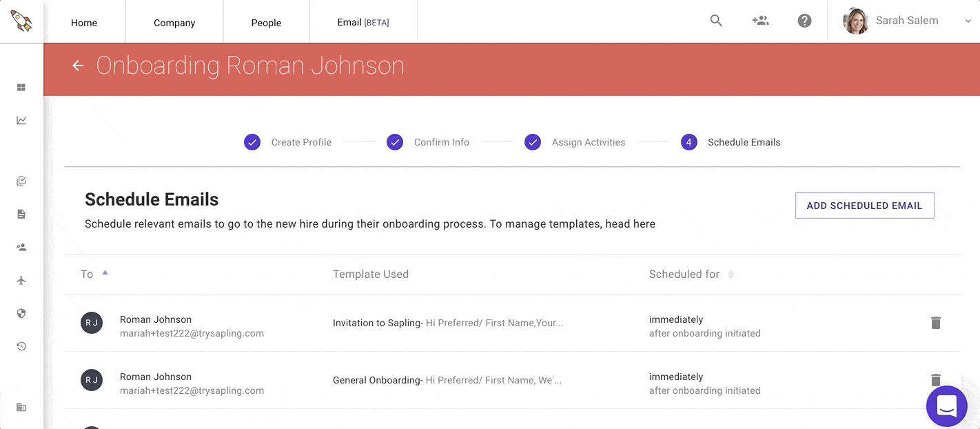Open the people group icon in sidebar
This screenshot has width=980, height=429.
21,247
